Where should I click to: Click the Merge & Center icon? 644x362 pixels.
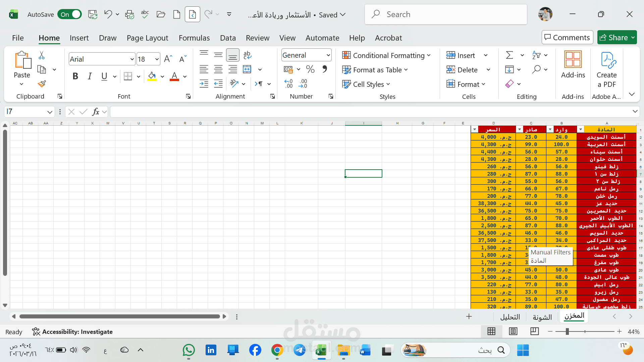click(x=247, y=69)
